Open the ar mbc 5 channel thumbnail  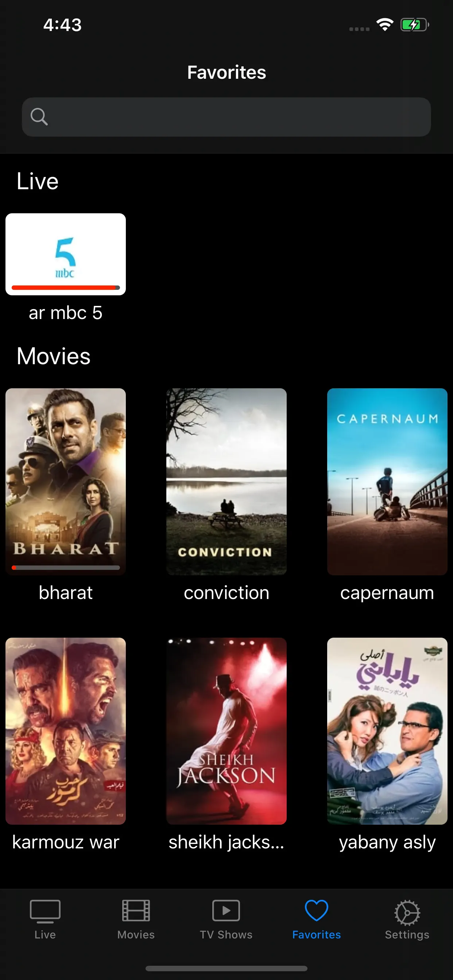(66, 254)
